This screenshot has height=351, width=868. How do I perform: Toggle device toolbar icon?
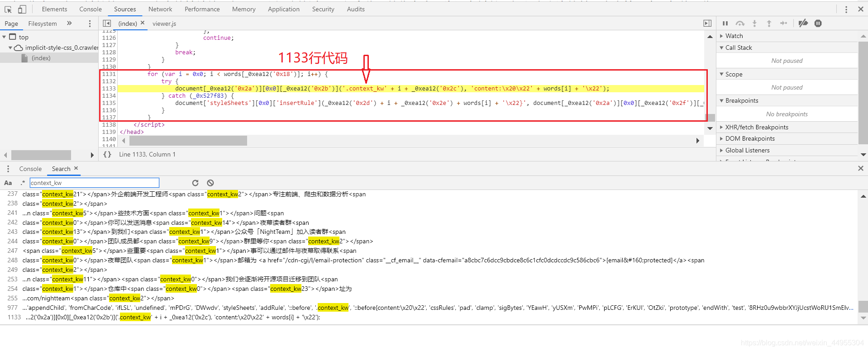pyautogui.click(x=22, y=9)
